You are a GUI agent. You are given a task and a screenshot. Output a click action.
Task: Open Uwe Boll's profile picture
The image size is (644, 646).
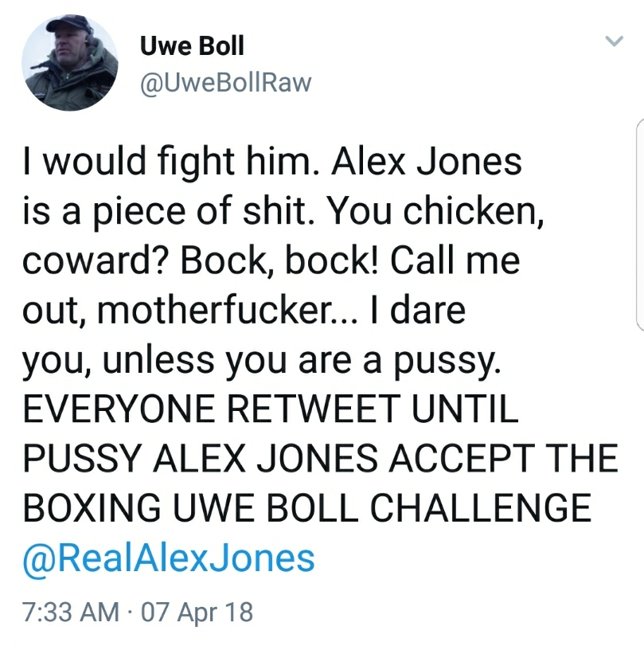[69, 63]
